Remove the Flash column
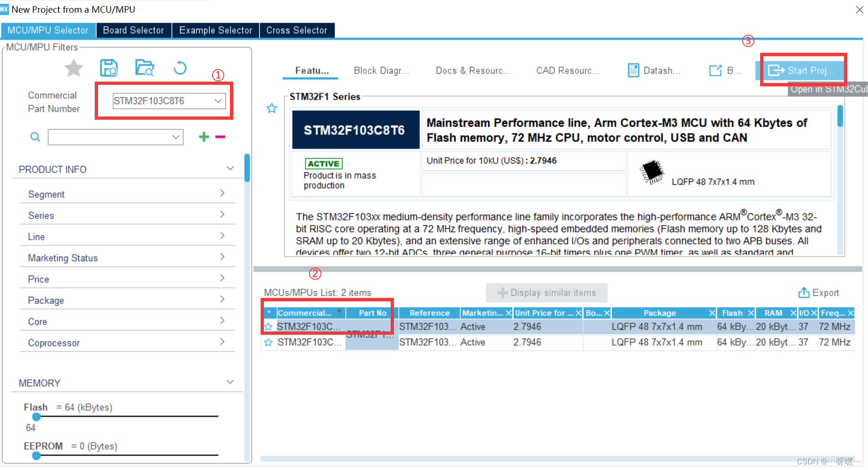Image resolution: width=868 pixels, height=470 pixels. click(751, 313)
